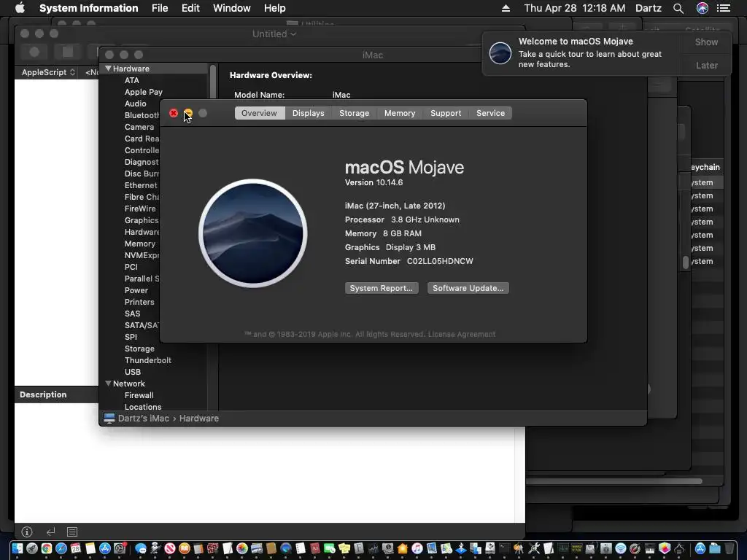Image resolution: width=747 pixels, height=560 pixels.
Task: Select Camera in the sidebar
Action: click(139, 127)
